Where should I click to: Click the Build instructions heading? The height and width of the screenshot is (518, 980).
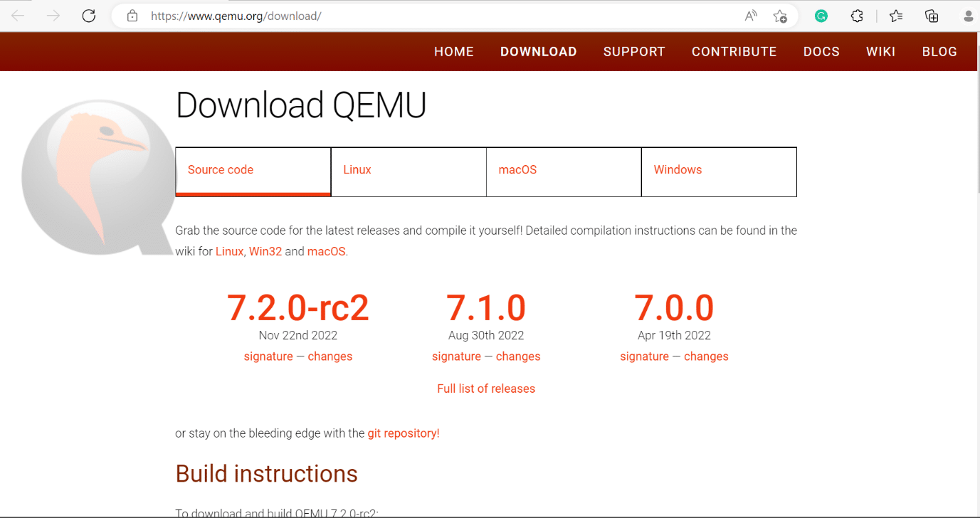pyautogui.click(x=267, y=474)
